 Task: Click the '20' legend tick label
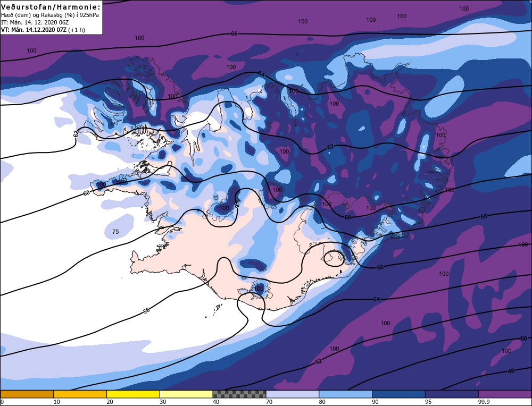pyautogui.click(x=110, y=402)
